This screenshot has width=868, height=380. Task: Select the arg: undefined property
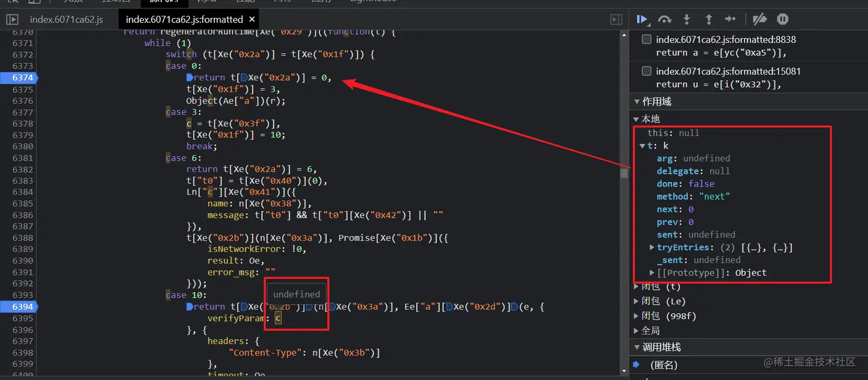point(693,158)
